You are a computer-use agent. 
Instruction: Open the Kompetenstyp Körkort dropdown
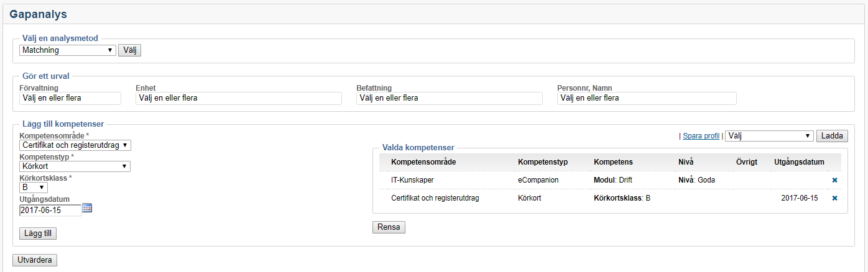pos(75,166)
